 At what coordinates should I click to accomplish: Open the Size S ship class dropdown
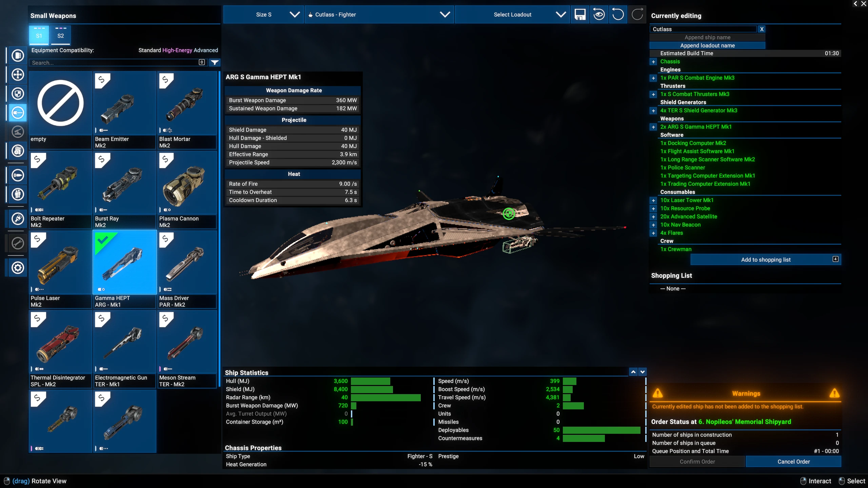point(263,15)
